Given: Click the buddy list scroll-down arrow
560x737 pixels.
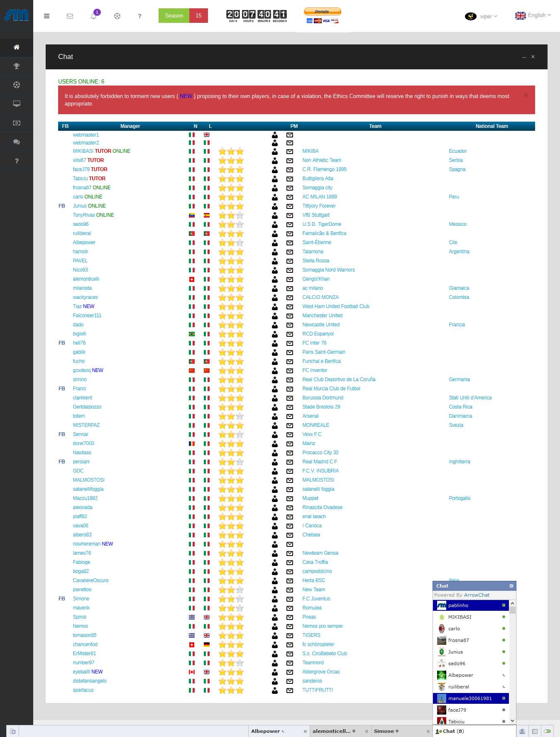Looking at the screenshot, I should click(513, 721).
